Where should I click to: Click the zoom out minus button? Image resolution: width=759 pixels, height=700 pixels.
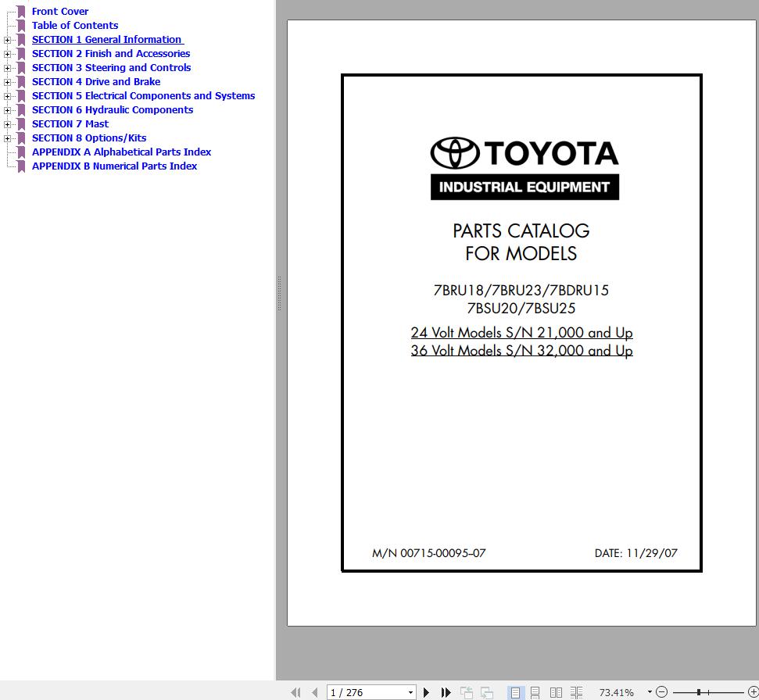[x=662, y=692]
